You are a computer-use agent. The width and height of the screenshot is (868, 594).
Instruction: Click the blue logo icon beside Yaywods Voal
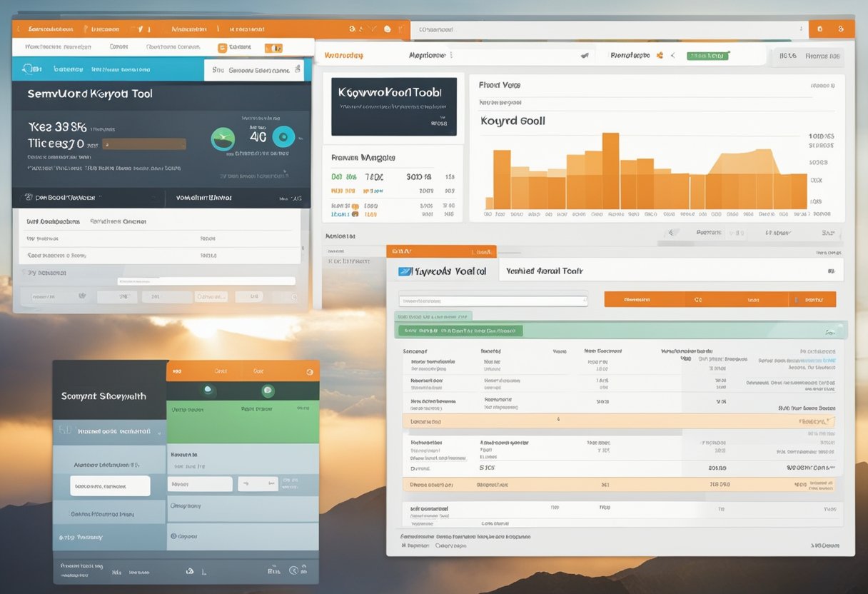[406, 271]
